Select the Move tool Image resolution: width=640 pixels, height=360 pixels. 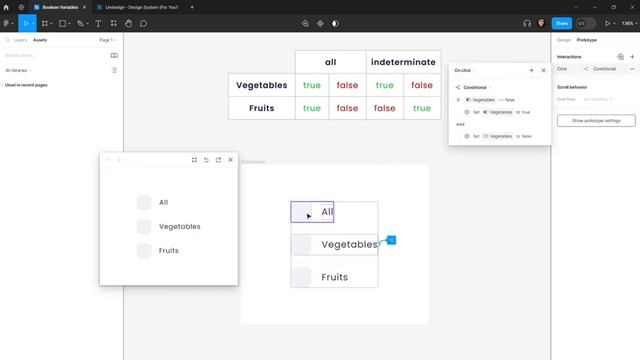(26, 24)
